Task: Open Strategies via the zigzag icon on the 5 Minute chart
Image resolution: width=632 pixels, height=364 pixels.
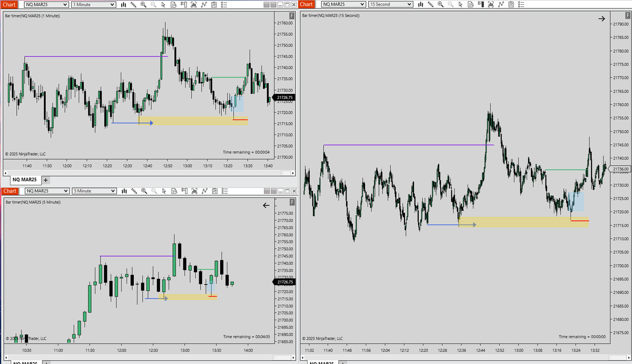Action: tap(204, 191)
